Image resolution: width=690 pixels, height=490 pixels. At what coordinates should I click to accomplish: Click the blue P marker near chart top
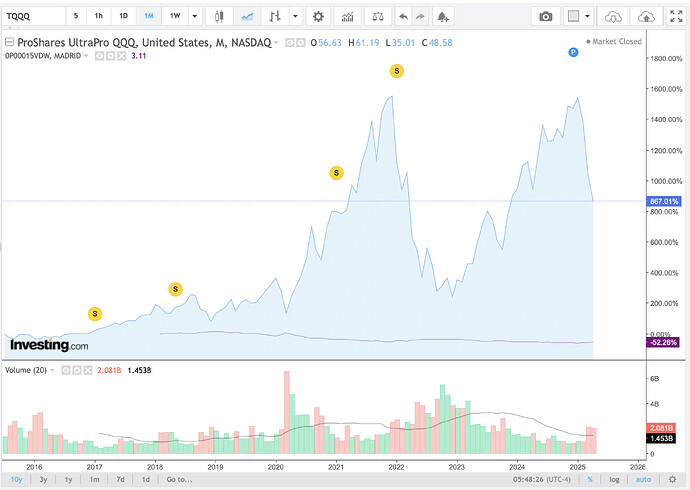point(573,52)
